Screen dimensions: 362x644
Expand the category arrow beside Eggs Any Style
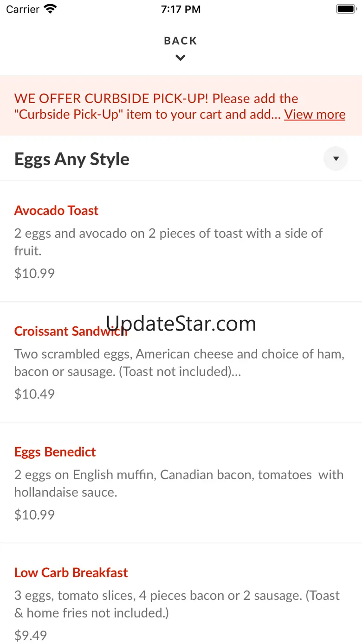click(x=336, y=159)
